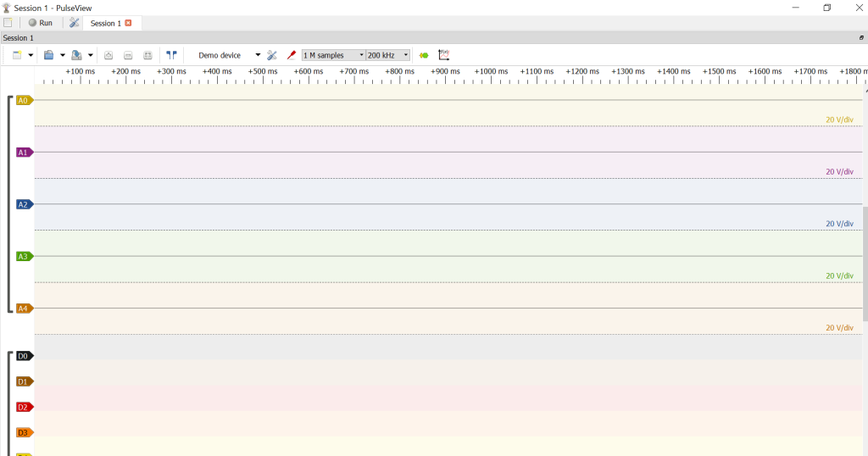Click the Run capture button
Screen dimensions: 868x456
coord(40,23)
